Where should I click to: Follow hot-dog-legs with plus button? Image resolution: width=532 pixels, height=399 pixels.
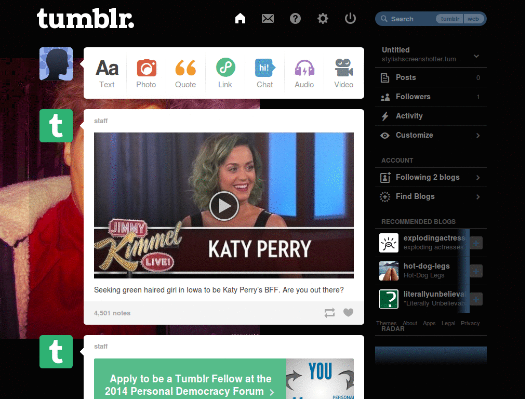[x=476, y=271]
